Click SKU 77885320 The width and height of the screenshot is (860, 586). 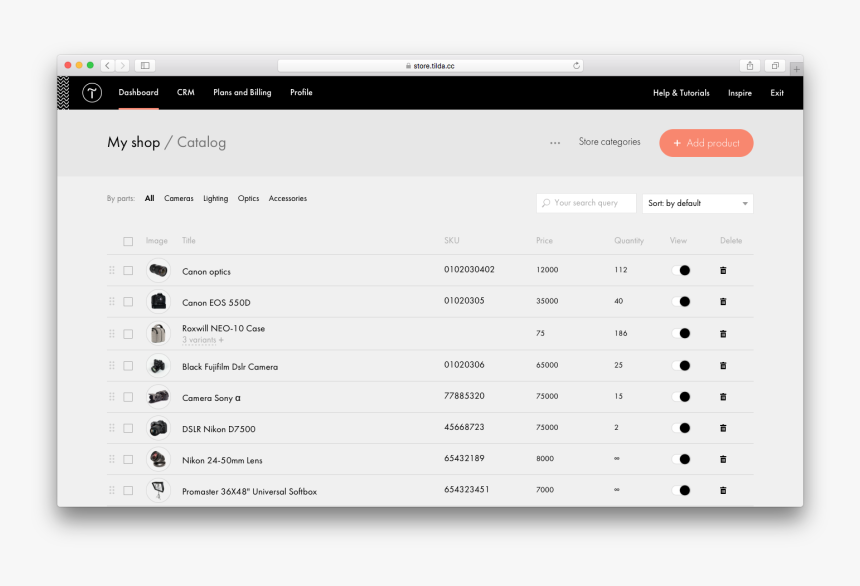464,396
